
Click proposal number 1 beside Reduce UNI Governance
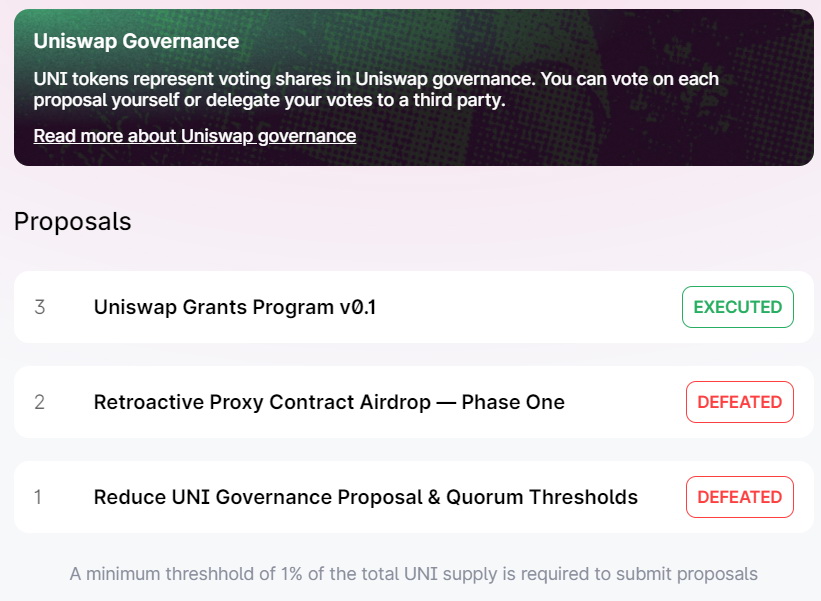[38, 497]
